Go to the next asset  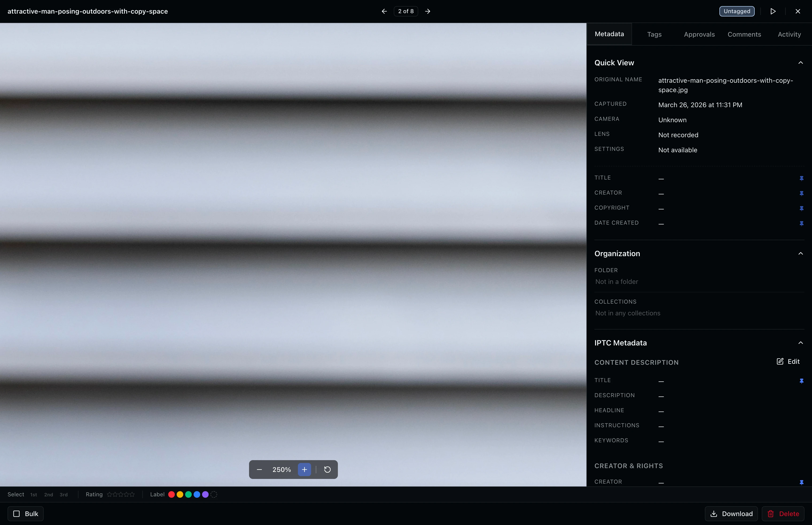[x=427, y=11]
